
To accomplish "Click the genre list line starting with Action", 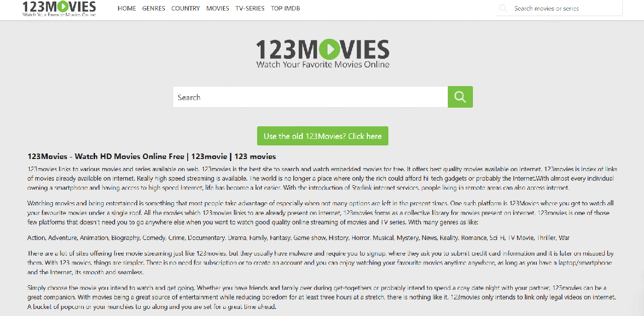I will tap(298, 238).
